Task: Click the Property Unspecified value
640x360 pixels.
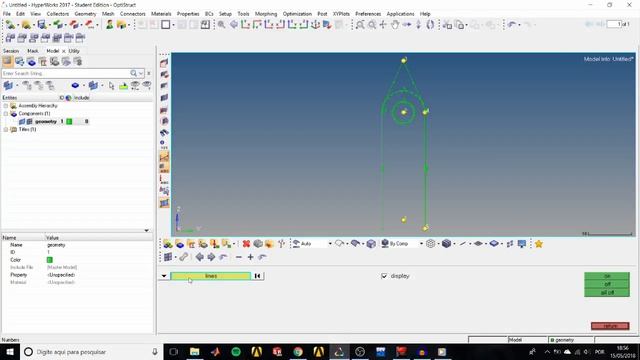Action: (61, 275)
